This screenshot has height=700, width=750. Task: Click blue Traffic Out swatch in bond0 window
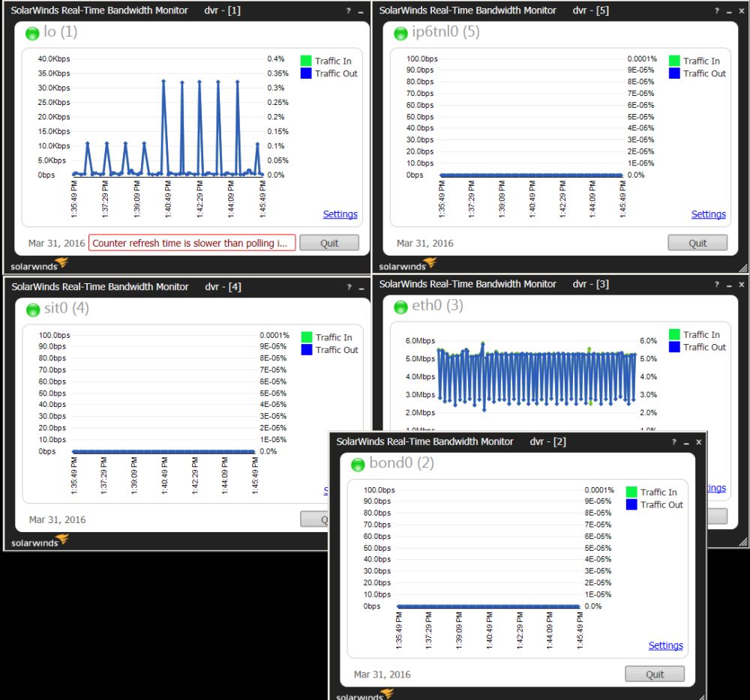[x=631, y=504]
